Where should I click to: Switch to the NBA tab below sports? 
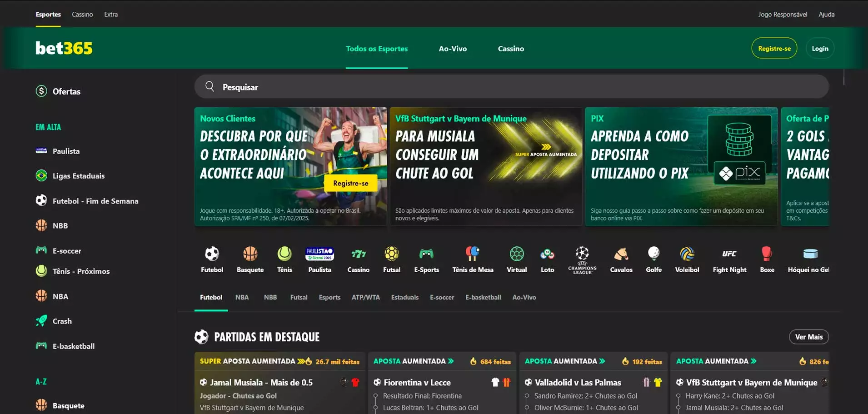[x=242, y=298]
